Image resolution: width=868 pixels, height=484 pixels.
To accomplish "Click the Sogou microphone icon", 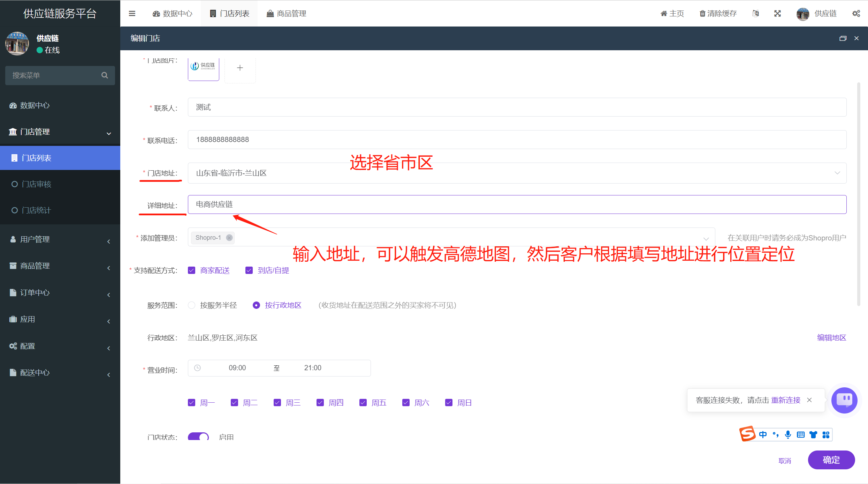I will coord(788,435).
